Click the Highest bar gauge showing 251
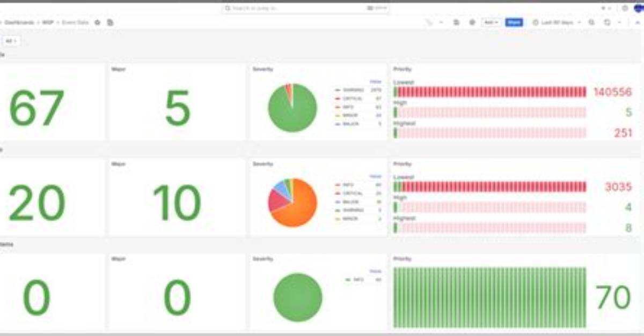 coord(490,133)
